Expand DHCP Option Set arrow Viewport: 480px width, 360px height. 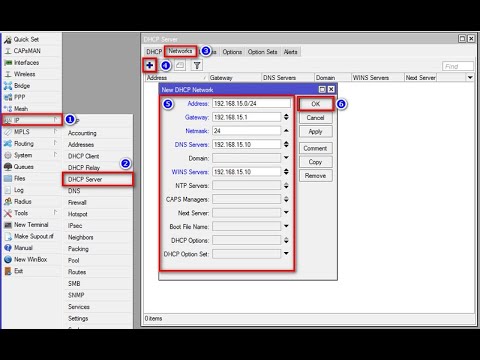coord(286,254)
